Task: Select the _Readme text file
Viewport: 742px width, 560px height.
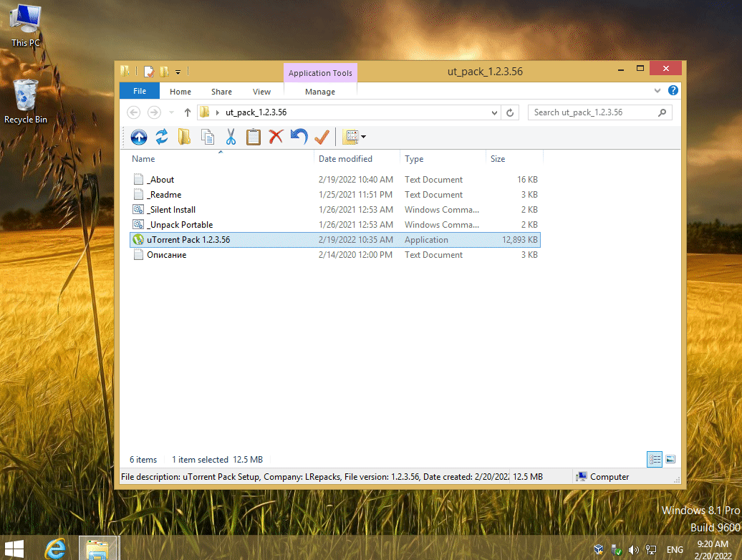Action: pos(335,195)
